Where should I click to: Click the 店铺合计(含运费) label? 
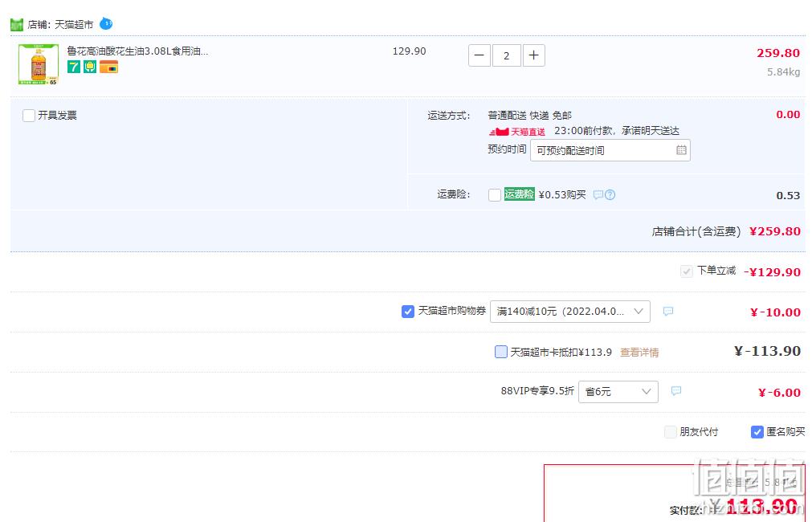click(696, 231)
